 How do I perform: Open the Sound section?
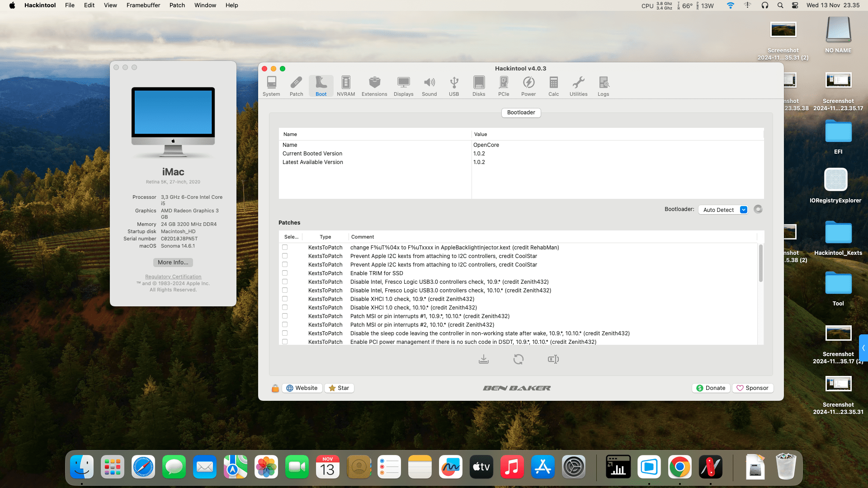429,86
